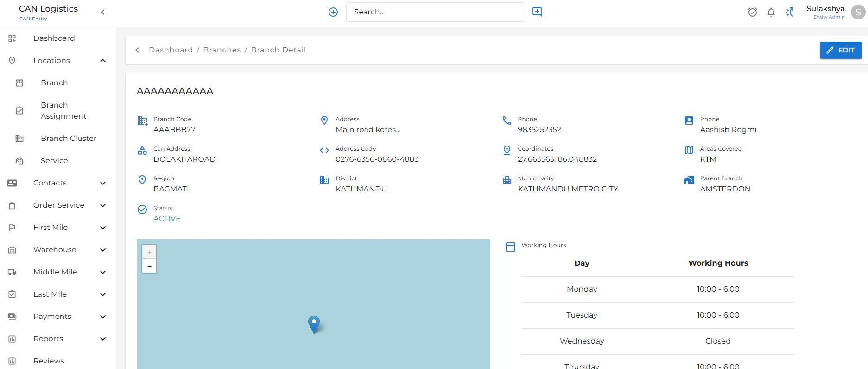Collapse the sidebar with the top chevron
868x369 pixels.
(x=103, y=12)
